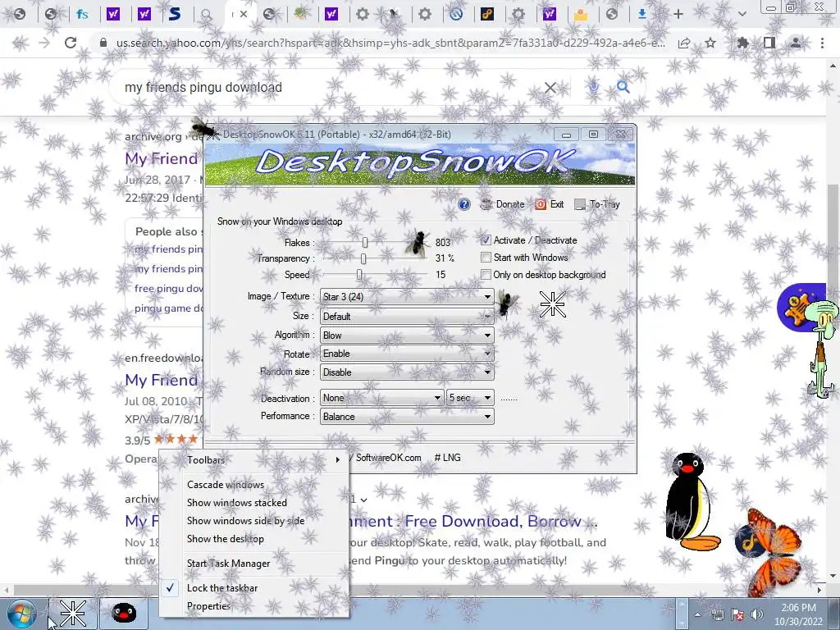Image resolution: width=840 pixels, height=630 pixels.
Task: Click the Pingu taskbar icon
Action: pyautogui.click(x=124, y=614)
